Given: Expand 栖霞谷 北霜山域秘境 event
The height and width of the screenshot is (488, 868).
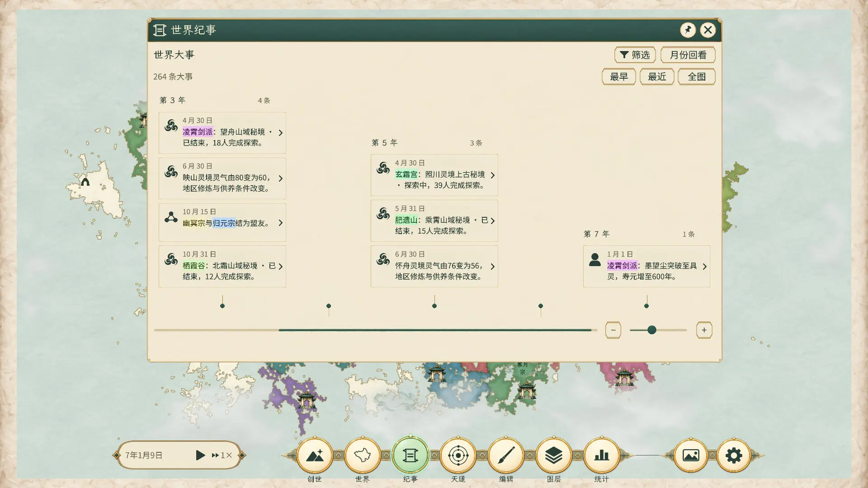Looking at the screenshot, I should click(x=222, y=266).
